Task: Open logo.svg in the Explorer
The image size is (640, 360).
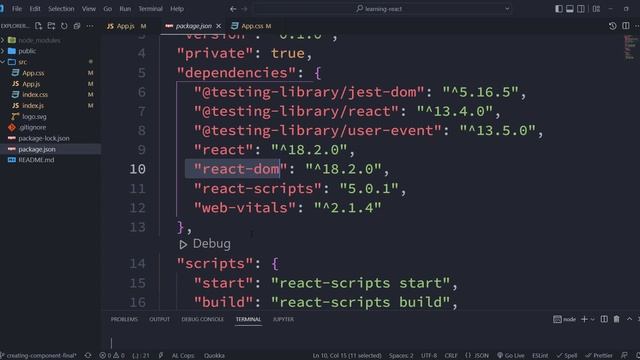Action: (x=34, y=116)
